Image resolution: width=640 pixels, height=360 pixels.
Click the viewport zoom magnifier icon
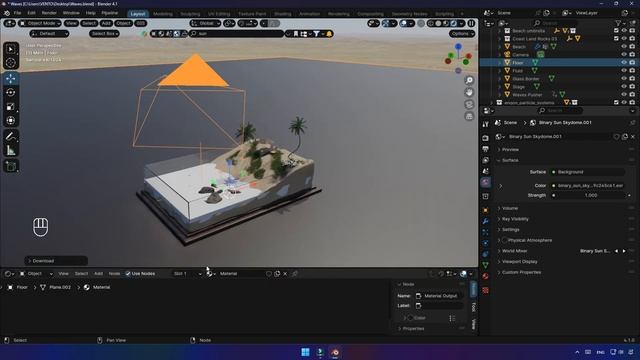pos(469,80)
